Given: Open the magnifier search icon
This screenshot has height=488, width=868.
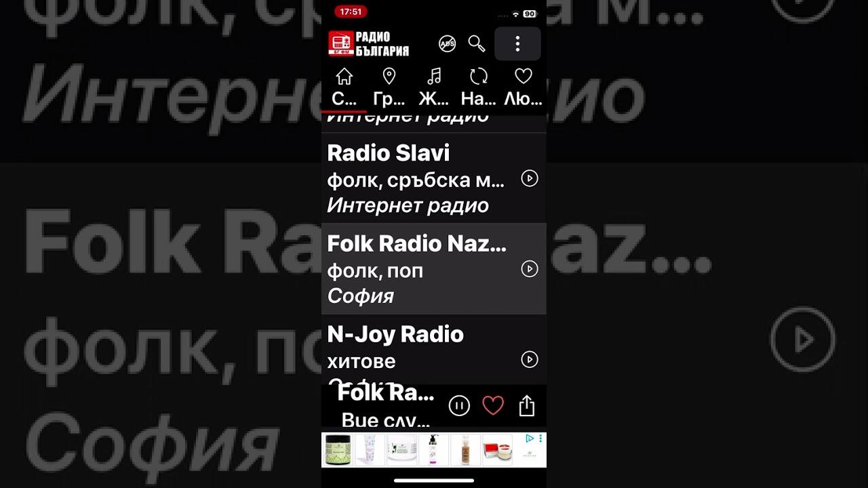Looking at the screenshot, I should 477,44.
